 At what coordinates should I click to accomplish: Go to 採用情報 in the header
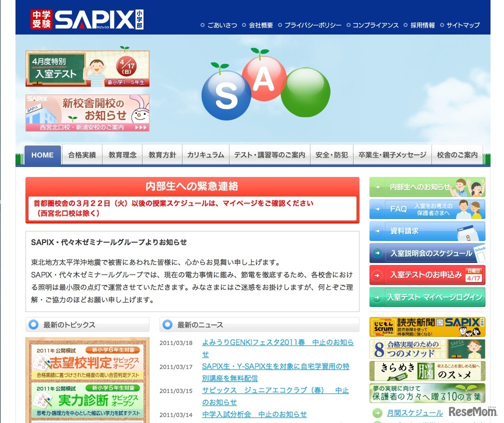(422, 25)
